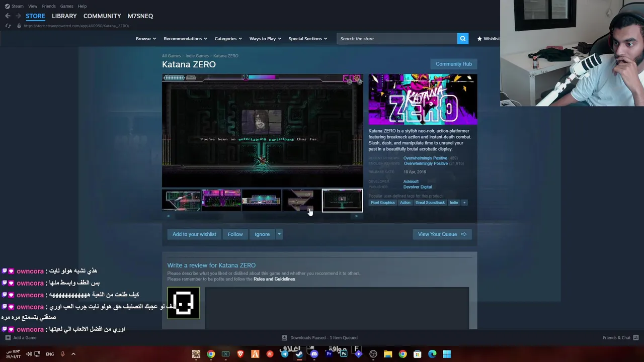Open the Games menu
Image resolution: width=644 pixels, height=362 pixels.
click(66, 6)
